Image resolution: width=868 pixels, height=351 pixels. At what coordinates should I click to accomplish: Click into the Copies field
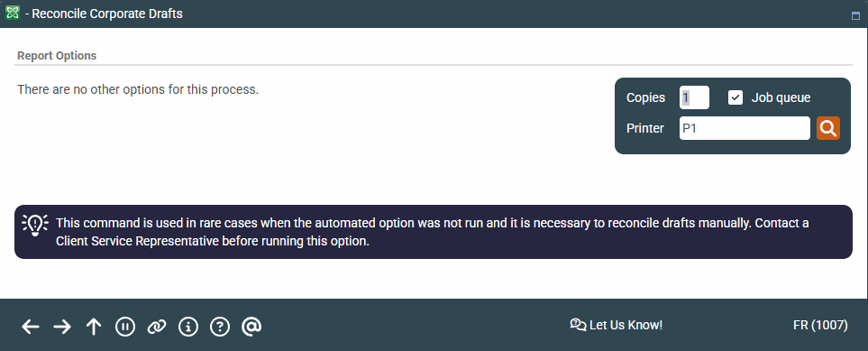click(694, 97)
